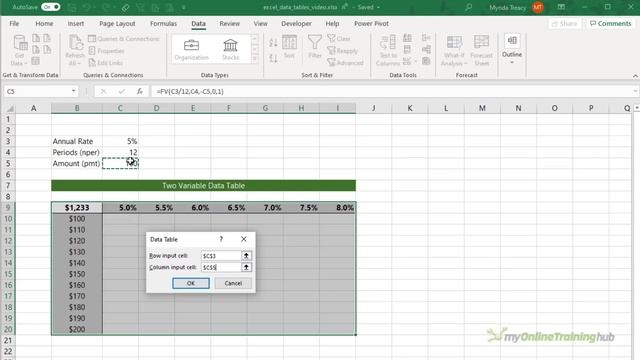Viewport: 640px width, 360px height.
Task: Open Ribbon Display Options icon
Action: (x=561, y=7)
